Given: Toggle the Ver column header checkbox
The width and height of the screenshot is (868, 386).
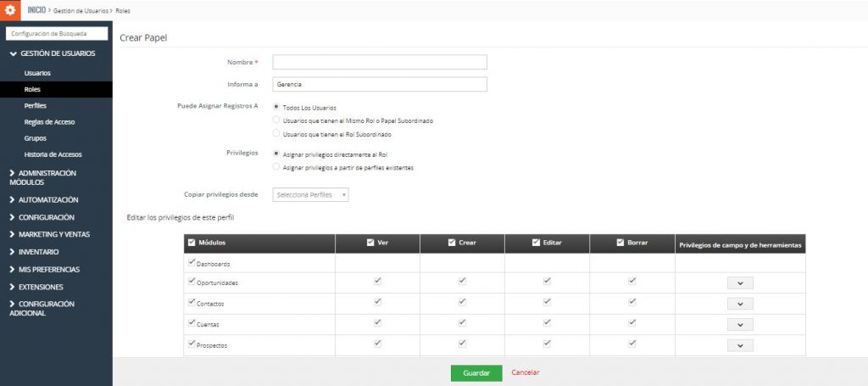Looking at the screenshot, I should tap(370, 243).
